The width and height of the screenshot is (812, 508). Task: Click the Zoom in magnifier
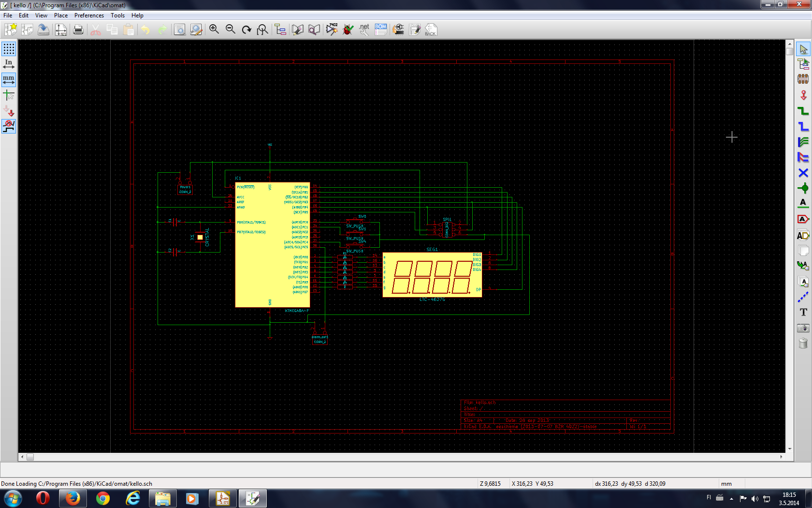click(214, 30)
